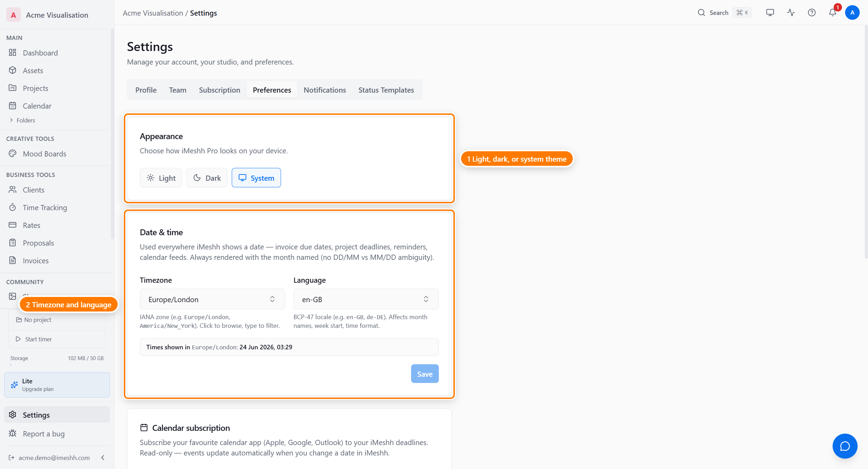Click the Save button
The height and width of the screenshot is (469, 868).
tap(425, 374)
